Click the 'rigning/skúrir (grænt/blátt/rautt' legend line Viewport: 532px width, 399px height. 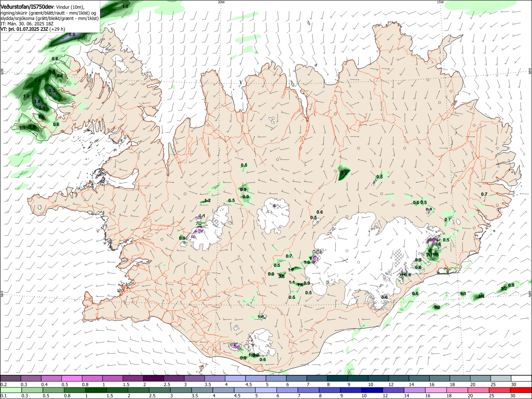(49, 12)
